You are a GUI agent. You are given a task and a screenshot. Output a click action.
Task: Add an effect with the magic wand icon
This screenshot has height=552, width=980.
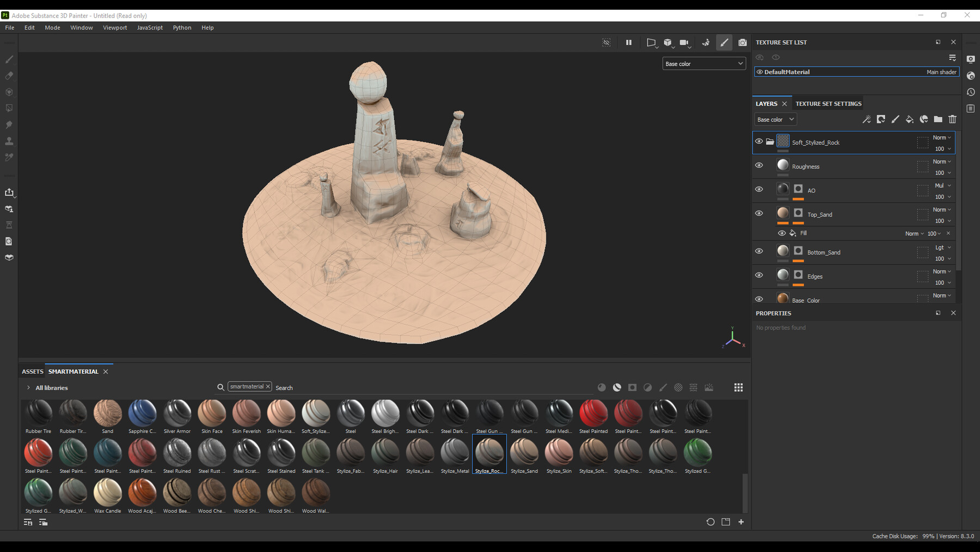click(x=866, y=119)
